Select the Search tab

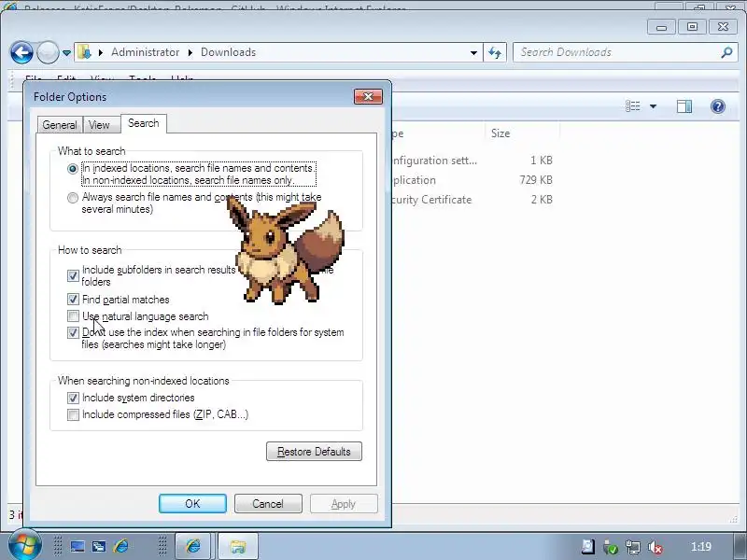pos(144,123)
